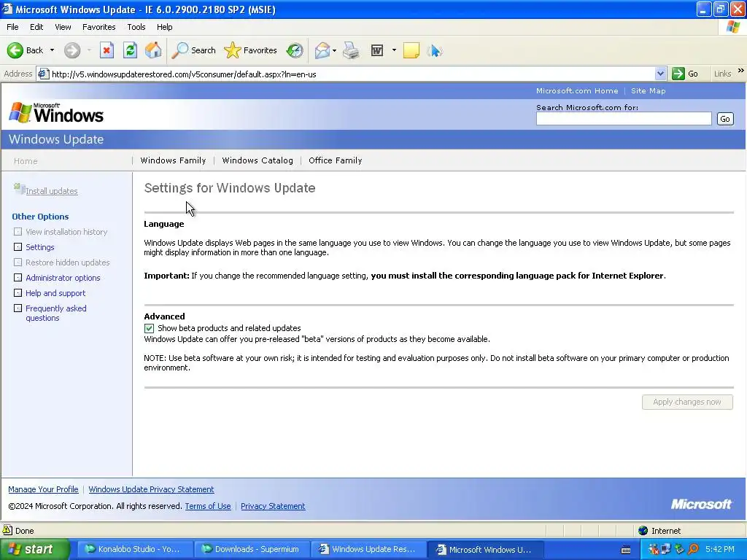The height and width of the screenshot is (560, 747).
Task: Open the Tools menu
Action: tap(136, 27)
